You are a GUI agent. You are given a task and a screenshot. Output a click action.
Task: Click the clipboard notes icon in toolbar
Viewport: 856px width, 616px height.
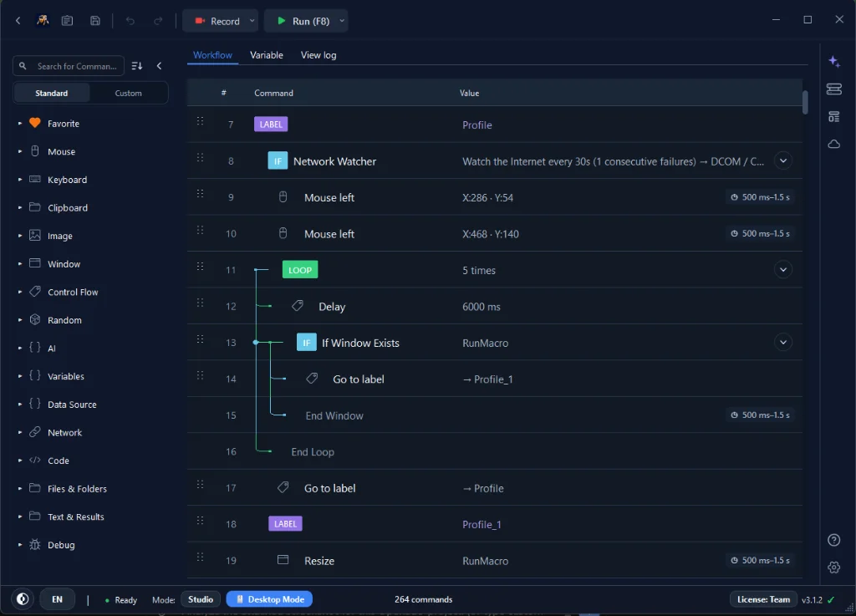tap(67, 21)
